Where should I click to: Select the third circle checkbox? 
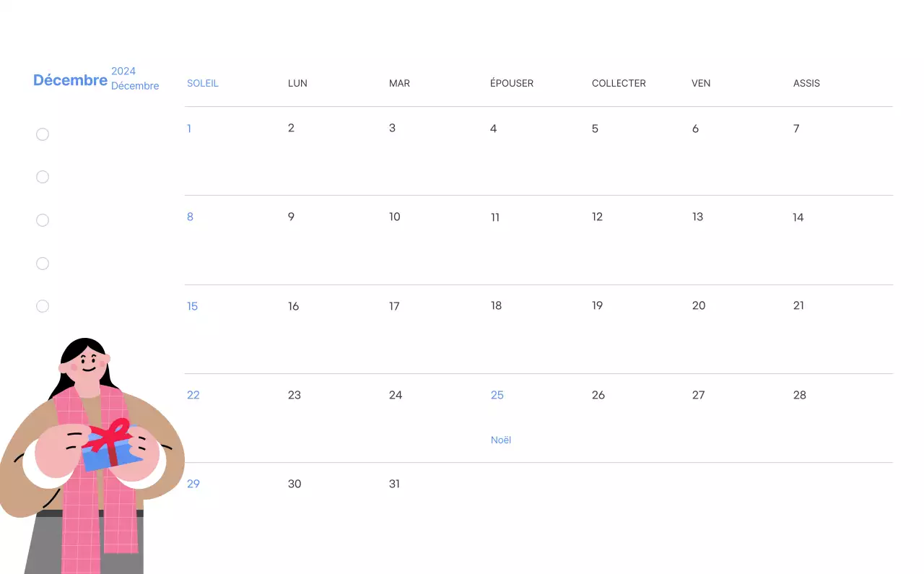(43, 220)
